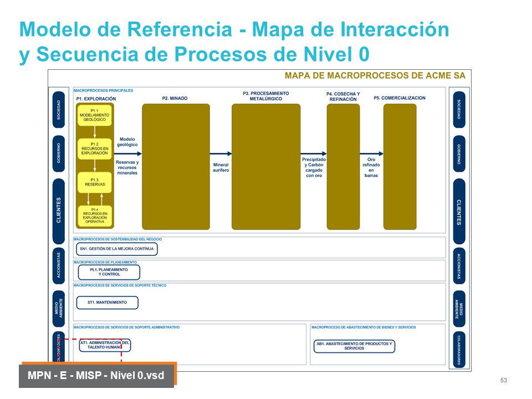532x399 pixels.
Task: Click the COLABORADORES pill on the map's right edge
Action: tap(459, 350)
